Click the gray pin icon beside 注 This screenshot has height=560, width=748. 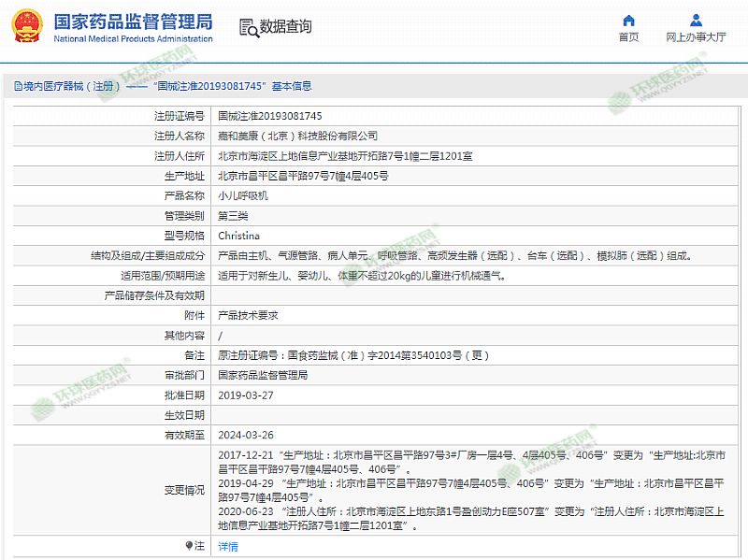[x=190, y=546]
